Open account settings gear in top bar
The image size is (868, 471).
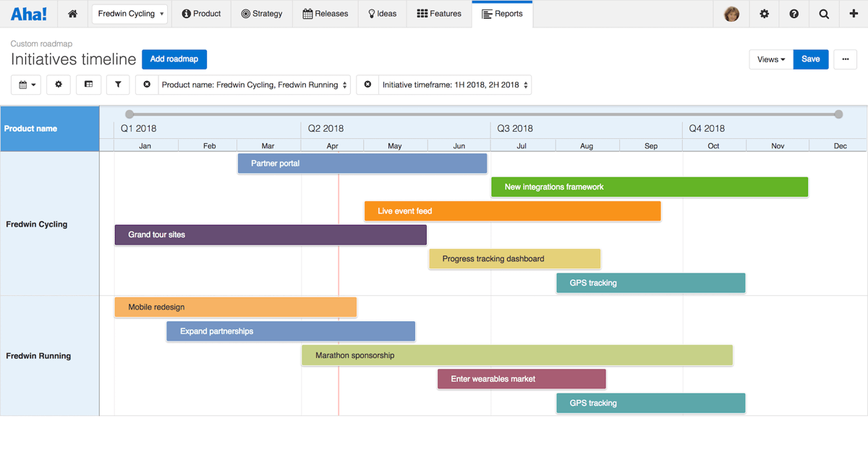(x=764, y=14)
